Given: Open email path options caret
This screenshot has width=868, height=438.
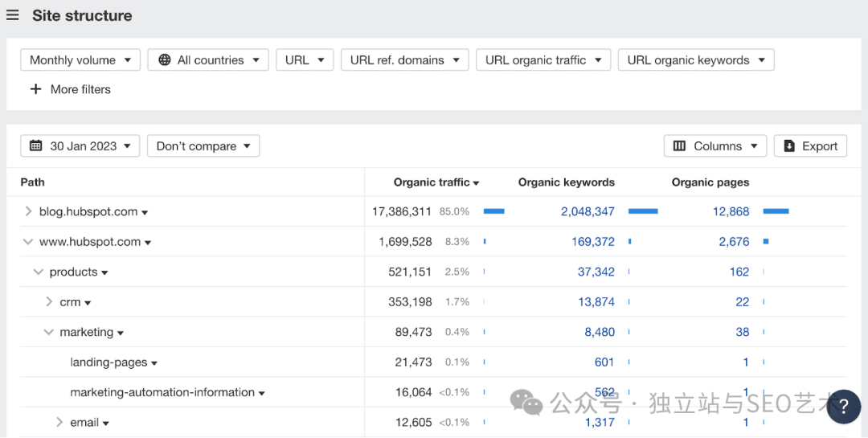Looking at the screenshot, I should (105, 424).
